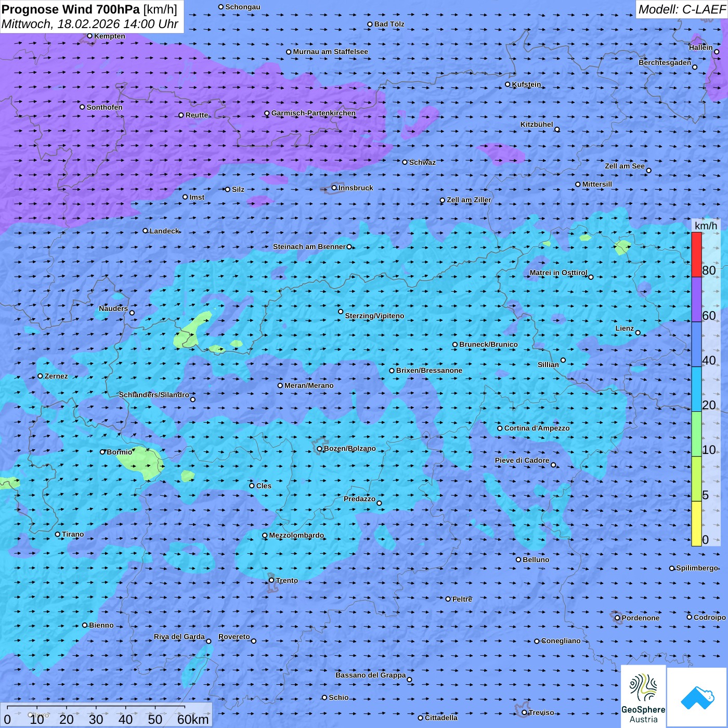The image size is (728, 728).
Task: Click the Nauders city label
Action: 113,308
